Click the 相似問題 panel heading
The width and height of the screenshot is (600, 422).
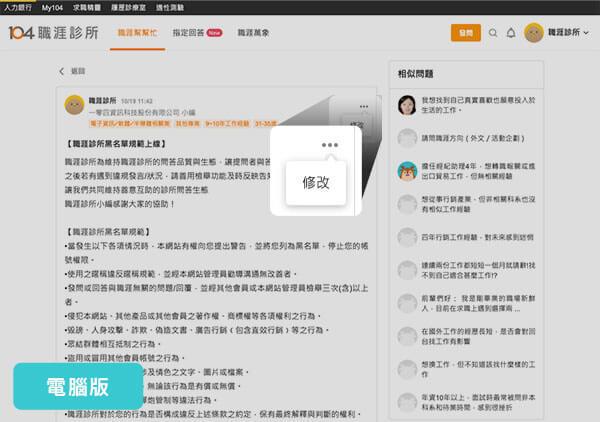point(416,74)
